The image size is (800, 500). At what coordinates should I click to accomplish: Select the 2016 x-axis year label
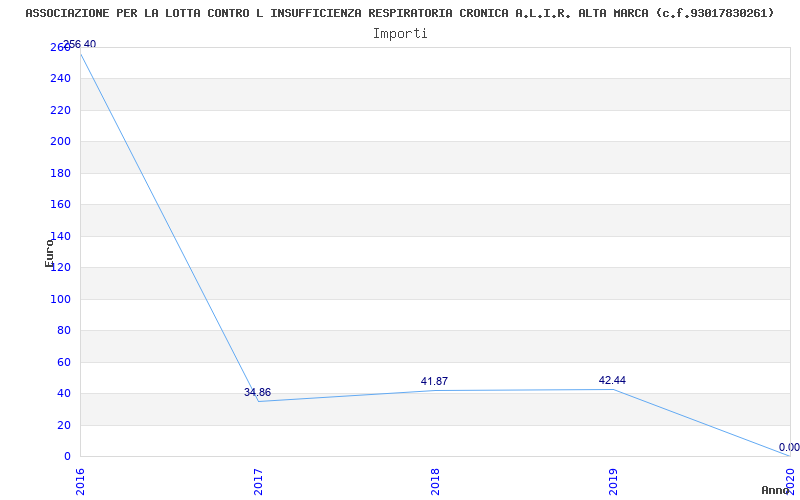click(x=80, y=482)
